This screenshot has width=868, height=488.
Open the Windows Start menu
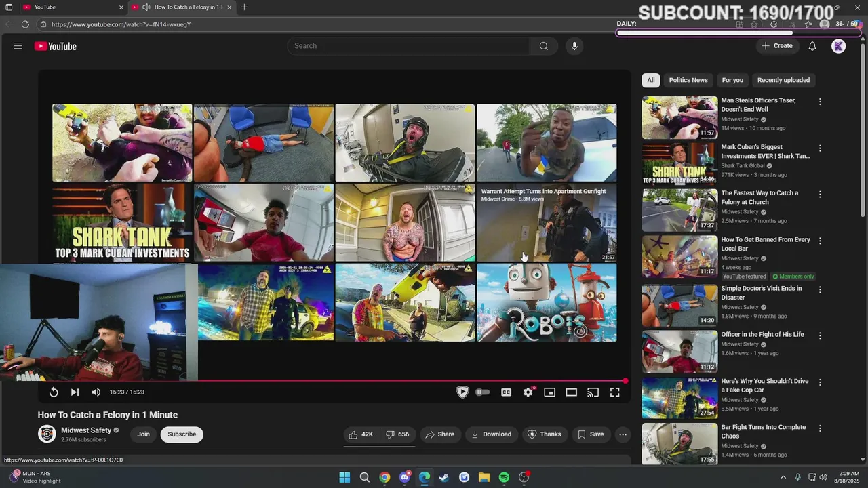[344, 478]
